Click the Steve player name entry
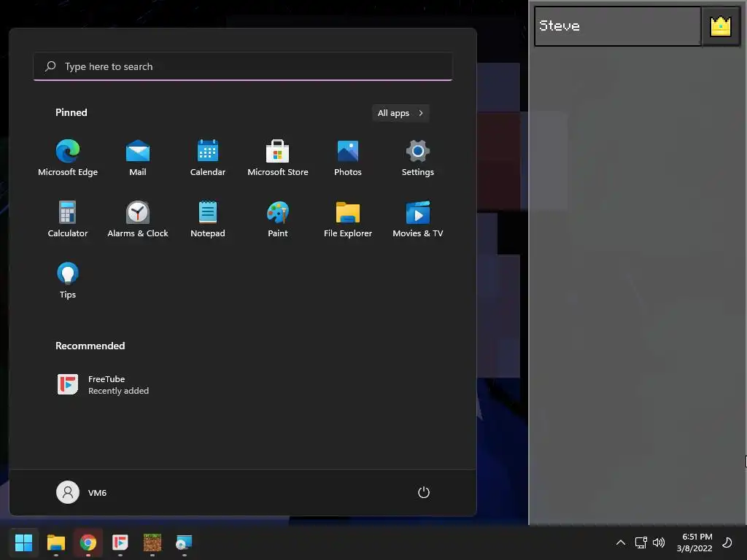747x560 pixels. [617, 26]
